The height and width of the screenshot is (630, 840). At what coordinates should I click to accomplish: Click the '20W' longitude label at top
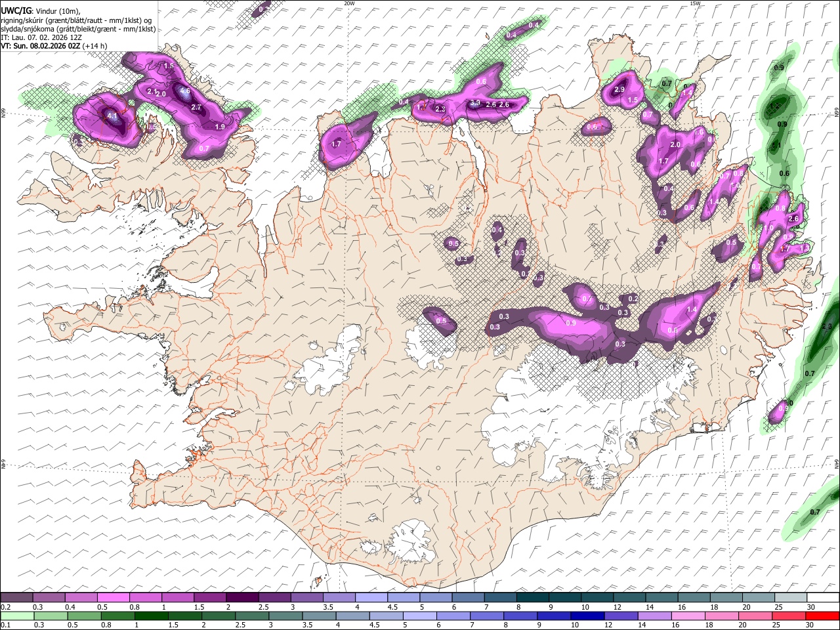coord(349,3)
